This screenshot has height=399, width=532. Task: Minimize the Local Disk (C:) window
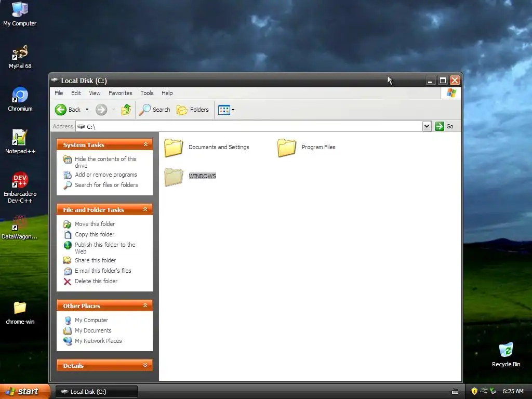point(430,81)
